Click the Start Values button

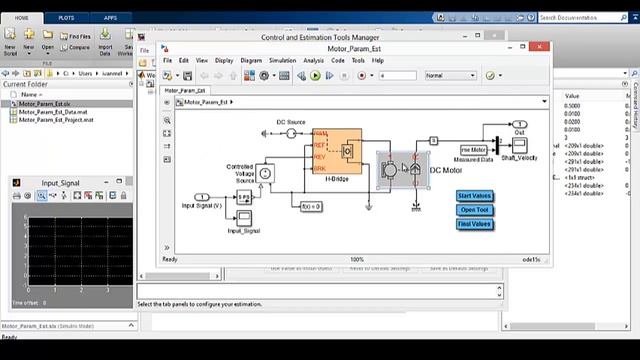474,196
